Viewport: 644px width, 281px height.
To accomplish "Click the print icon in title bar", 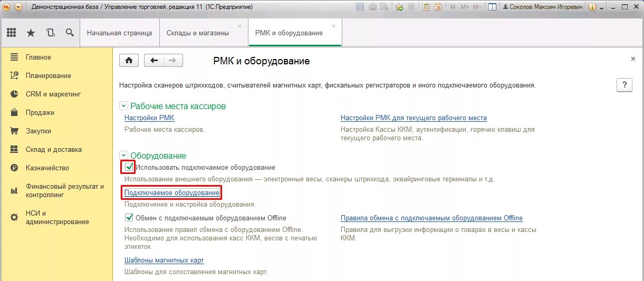I will tap(373, 7).
